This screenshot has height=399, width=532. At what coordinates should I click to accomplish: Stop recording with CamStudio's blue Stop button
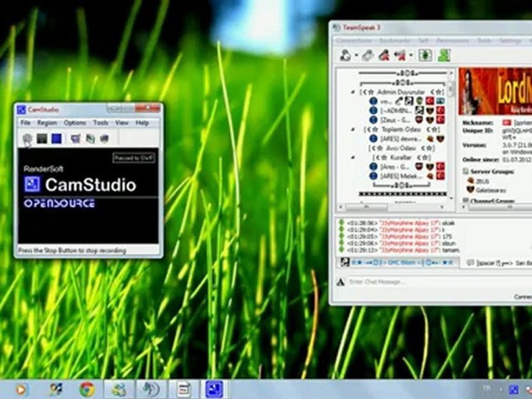57,139
